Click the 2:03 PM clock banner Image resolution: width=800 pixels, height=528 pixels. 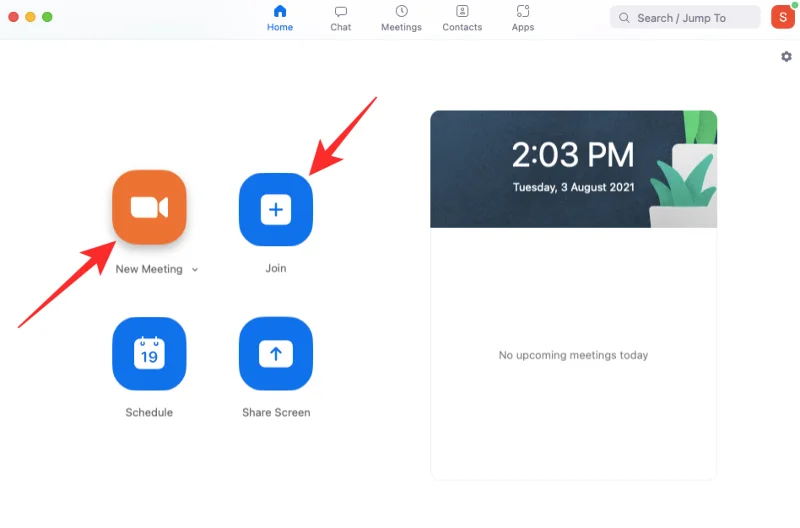pos(573,168)
